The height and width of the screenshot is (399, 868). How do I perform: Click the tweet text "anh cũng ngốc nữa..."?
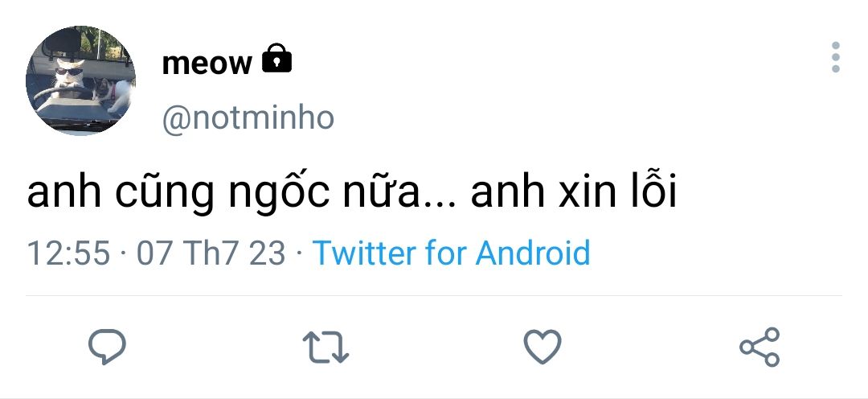[235, 195]
